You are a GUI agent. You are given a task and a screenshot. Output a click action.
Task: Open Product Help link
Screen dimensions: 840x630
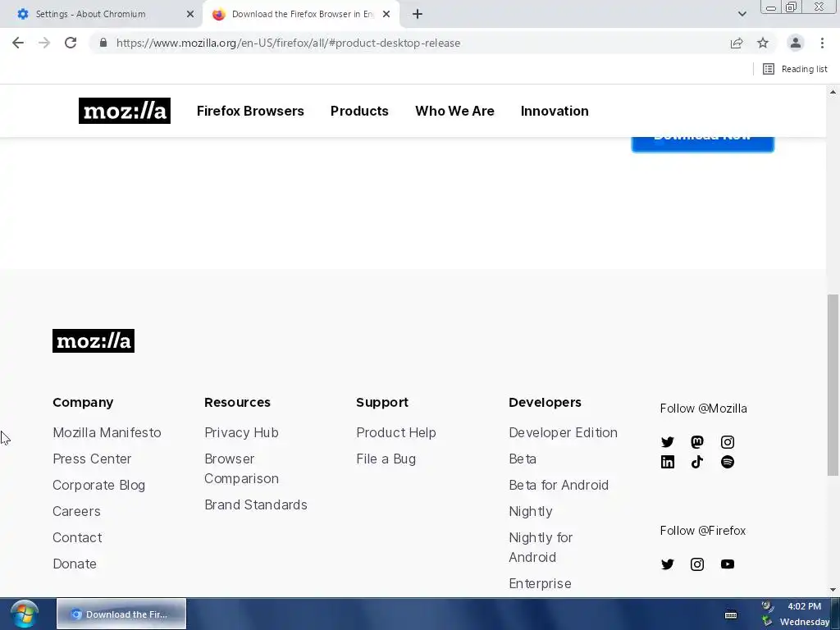click(x=396, y=432)
